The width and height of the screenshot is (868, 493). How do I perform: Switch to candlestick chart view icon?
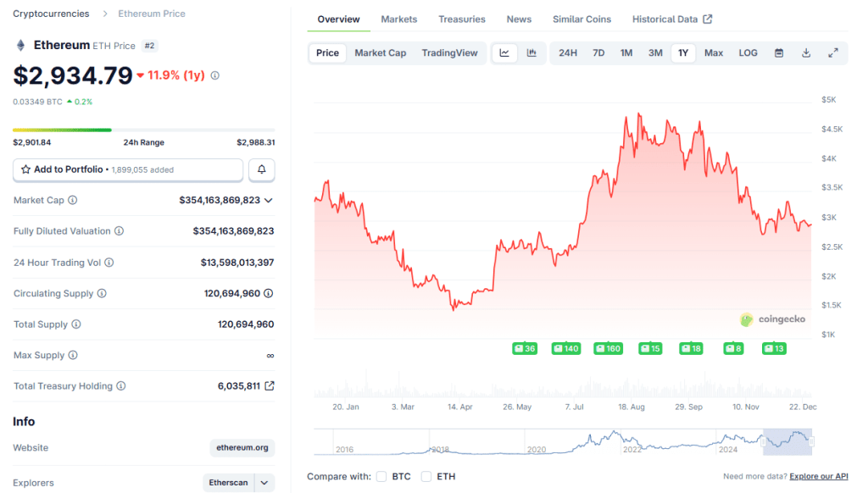(532, 53)
